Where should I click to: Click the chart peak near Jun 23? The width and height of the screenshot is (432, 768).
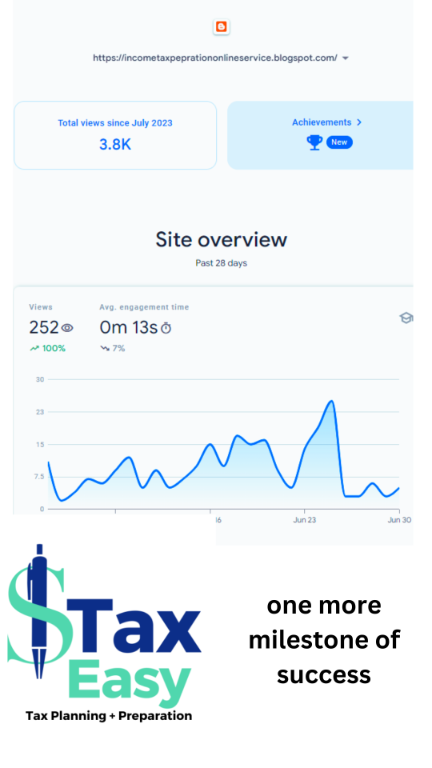coord(333,401)
